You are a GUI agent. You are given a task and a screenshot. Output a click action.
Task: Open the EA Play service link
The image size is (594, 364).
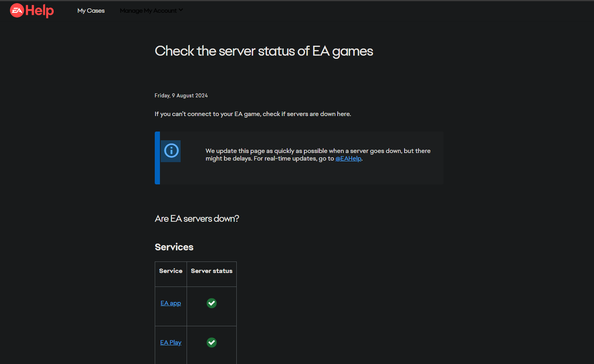(171, 343)
